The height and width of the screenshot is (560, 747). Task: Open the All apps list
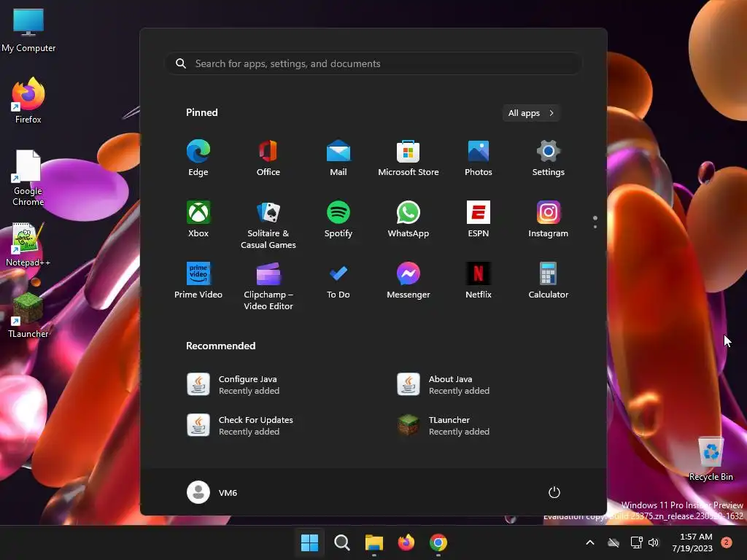(531, 113)
